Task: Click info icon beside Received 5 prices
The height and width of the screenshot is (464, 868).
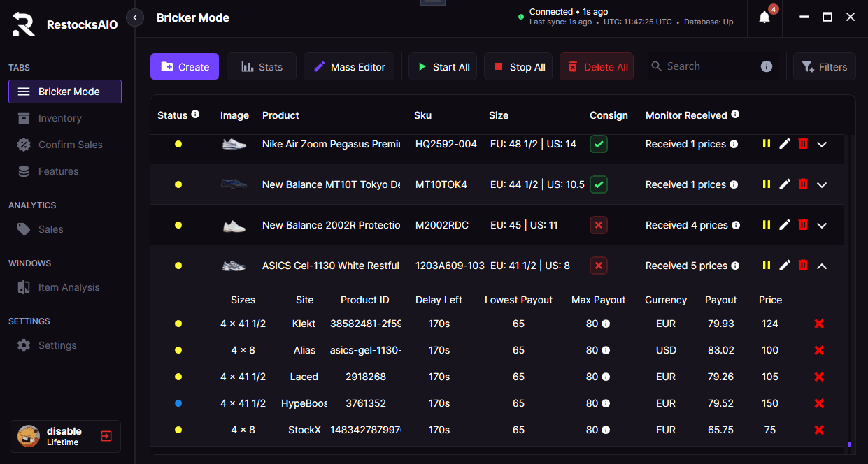Action: [734, 266]
